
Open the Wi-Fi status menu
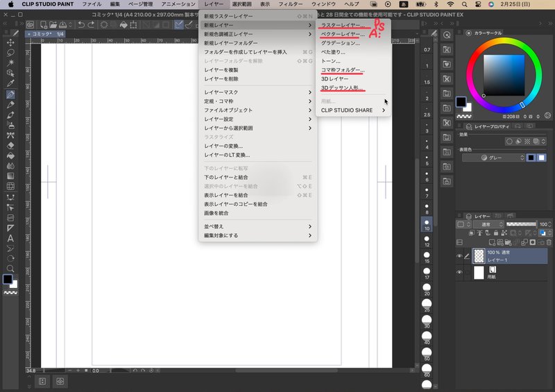coord(450,4)
